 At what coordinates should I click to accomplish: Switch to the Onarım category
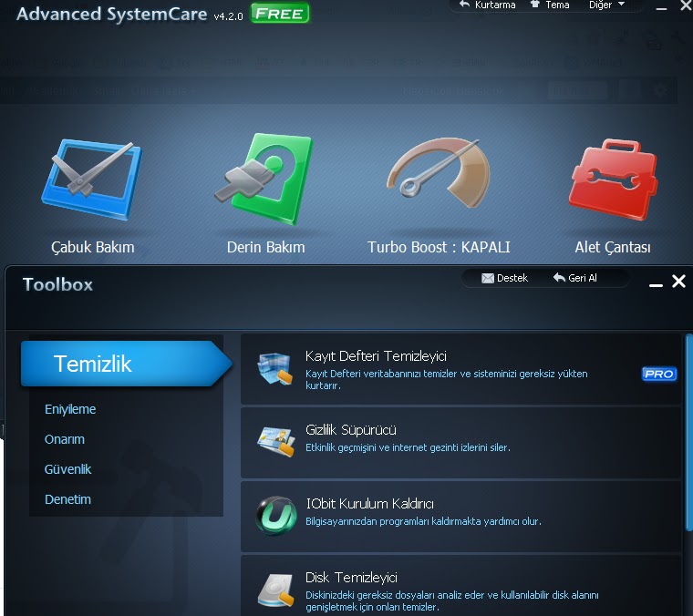pos(65,439)
